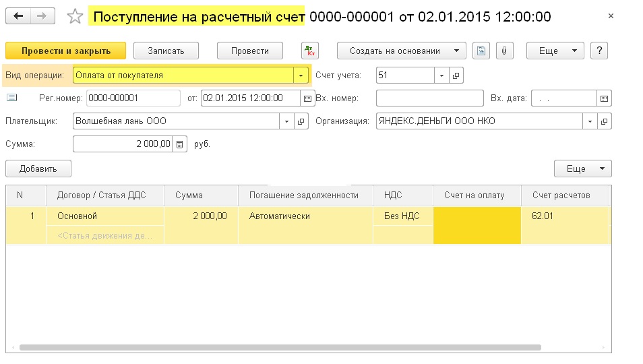Open attached files paperclip icon
643x364 pixels.
pos(504,51)
